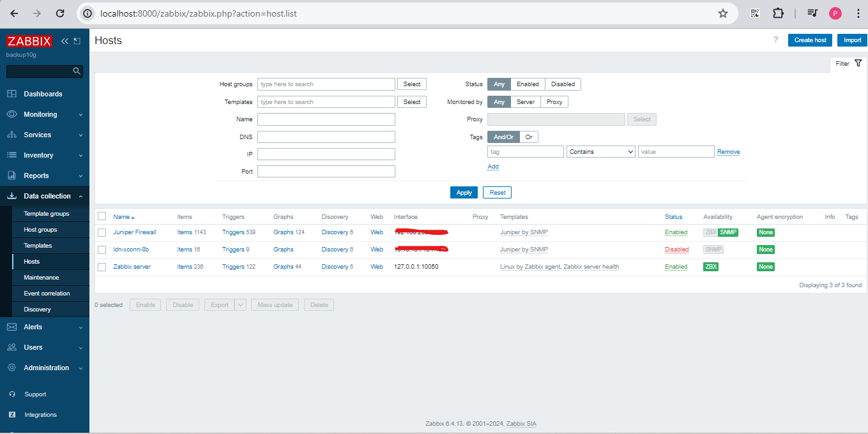Open Items 236 for Zabbix server
The width and height of the screenshot is (868, 434).
point(190,267)
